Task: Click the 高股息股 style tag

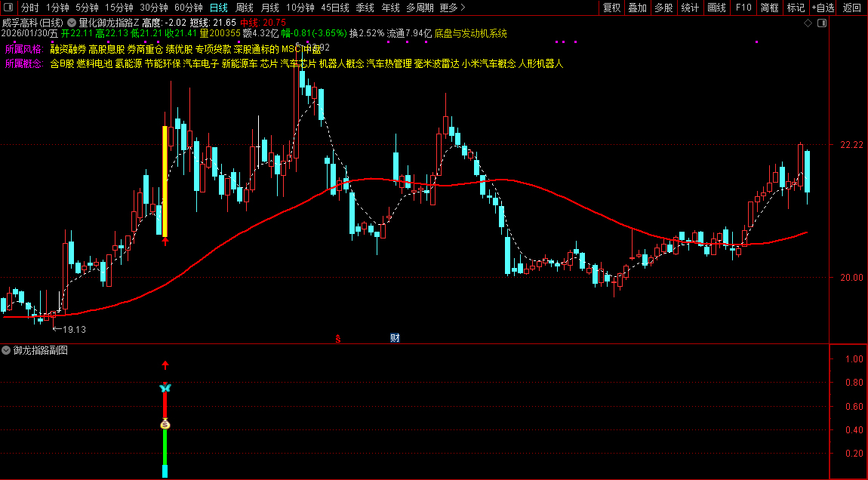Action: pyautogui.click(x=107, y=49)
